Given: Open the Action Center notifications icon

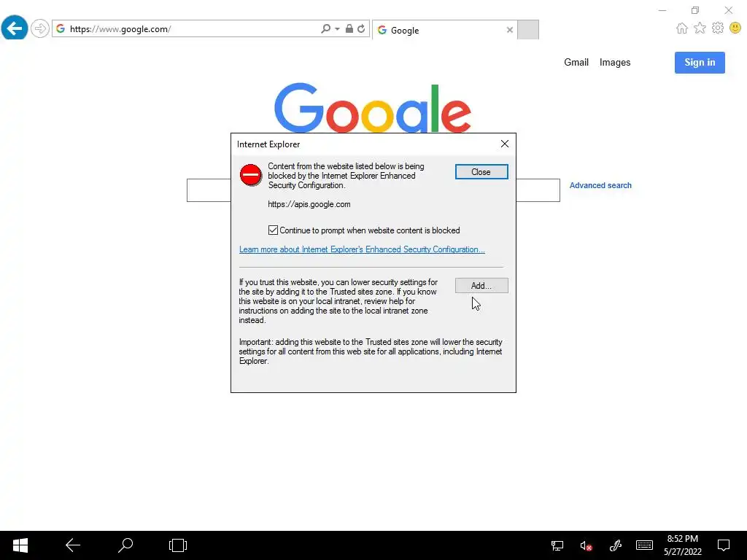Looking at the screenshot, I should point(723,545).
